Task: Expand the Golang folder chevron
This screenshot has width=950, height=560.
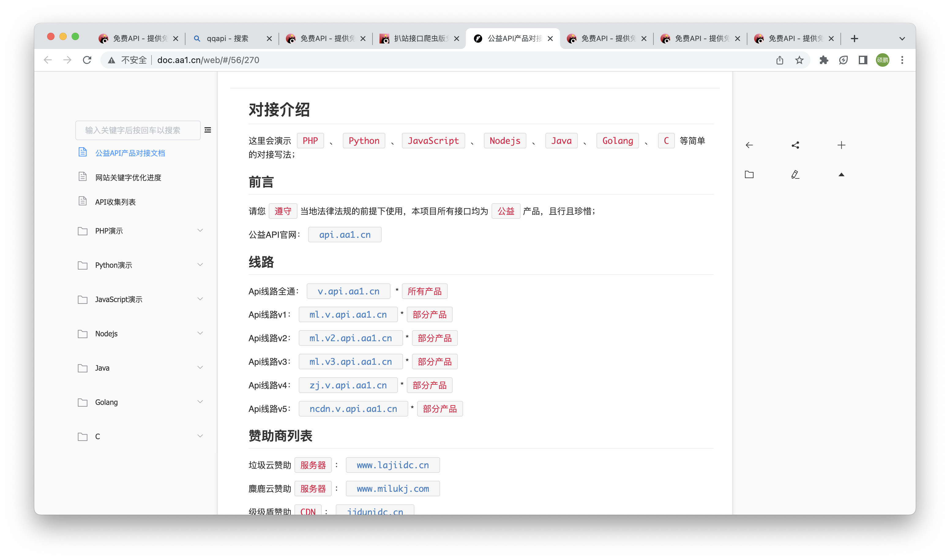Action: click(200, 401)
